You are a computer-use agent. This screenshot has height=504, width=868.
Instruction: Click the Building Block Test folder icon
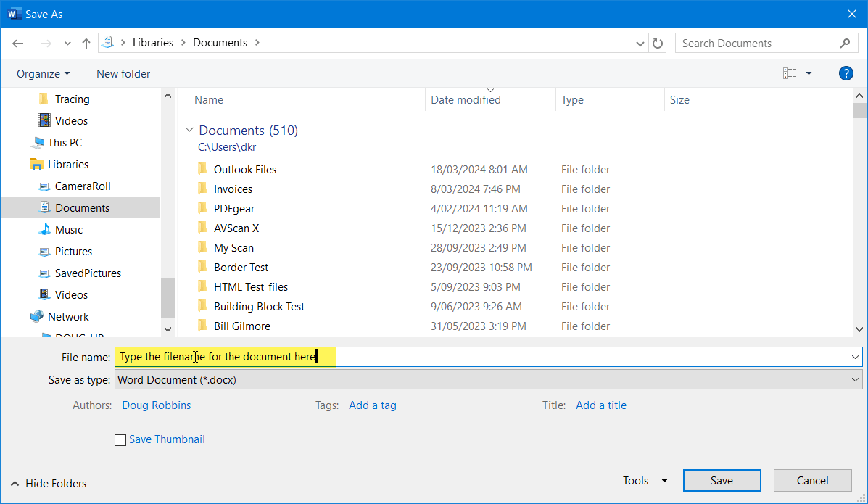[x=202, y=306]
